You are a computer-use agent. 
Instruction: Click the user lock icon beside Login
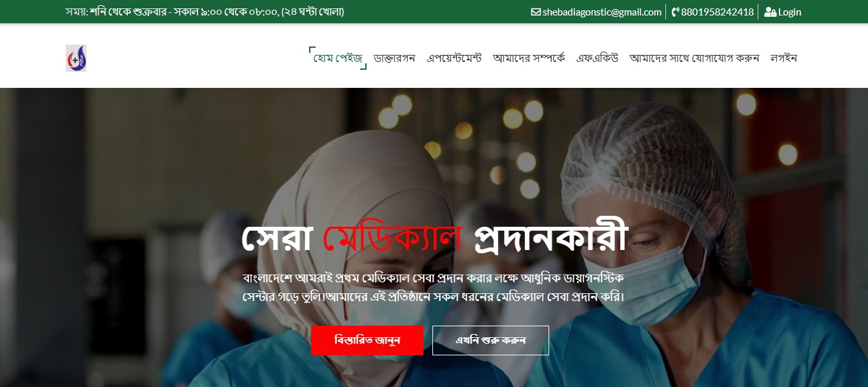click(x=770, y=12)
